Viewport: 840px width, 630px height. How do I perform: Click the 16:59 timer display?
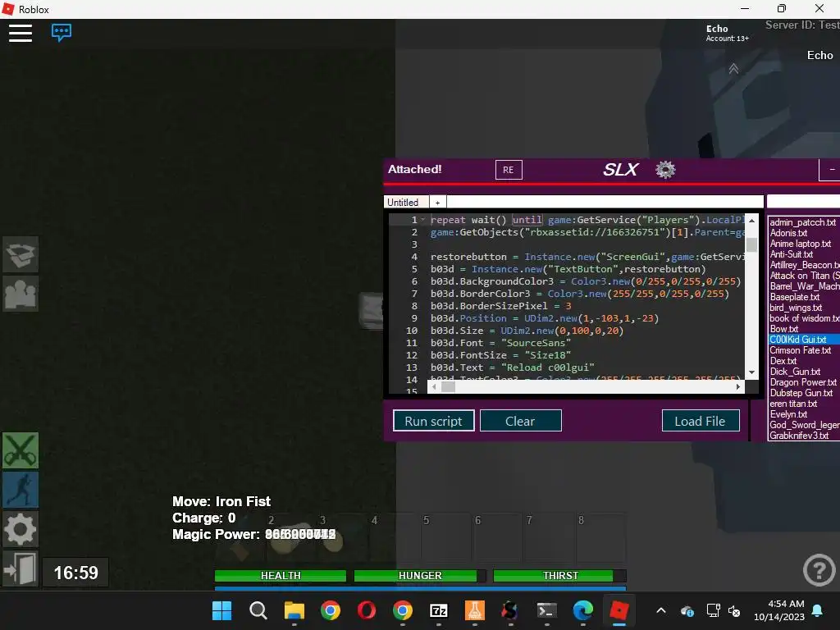point(75,573)
